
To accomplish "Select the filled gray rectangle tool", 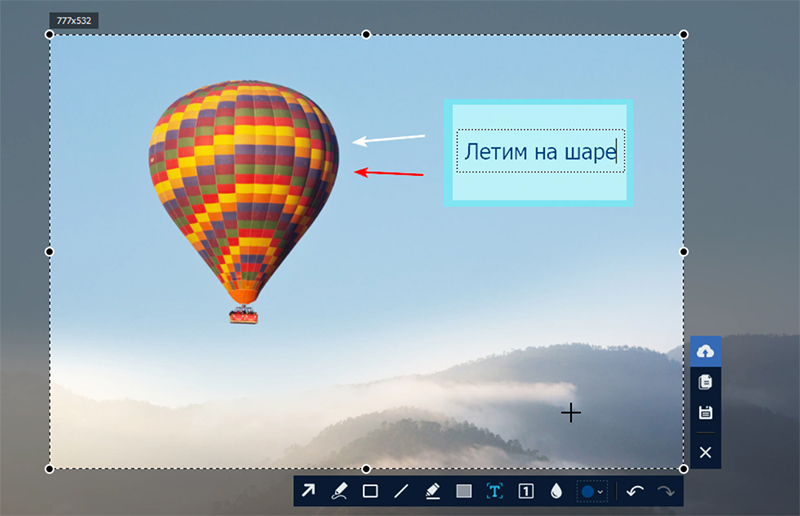I will [463, 491].
